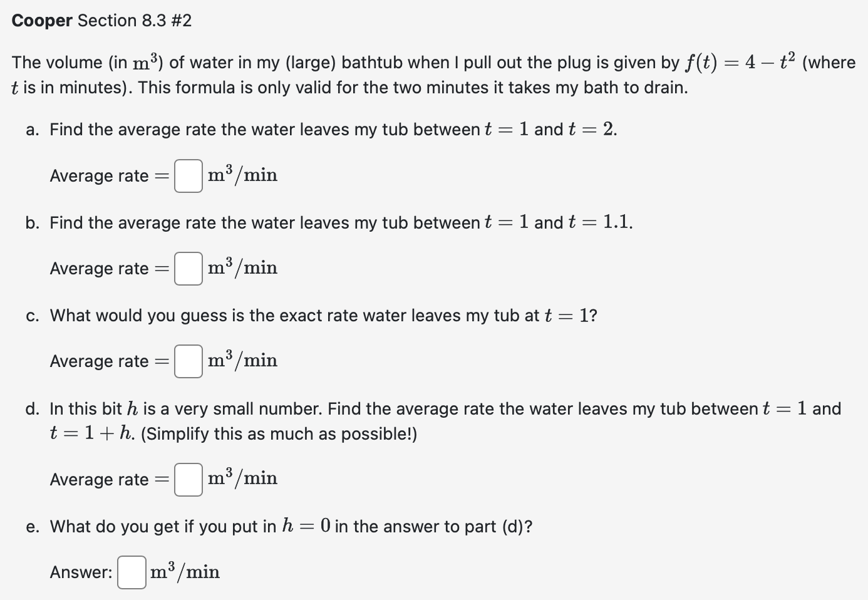This screenshot has height=600, width=868.
Task: Click the answer box for part (c)
Action: (187, 361)
